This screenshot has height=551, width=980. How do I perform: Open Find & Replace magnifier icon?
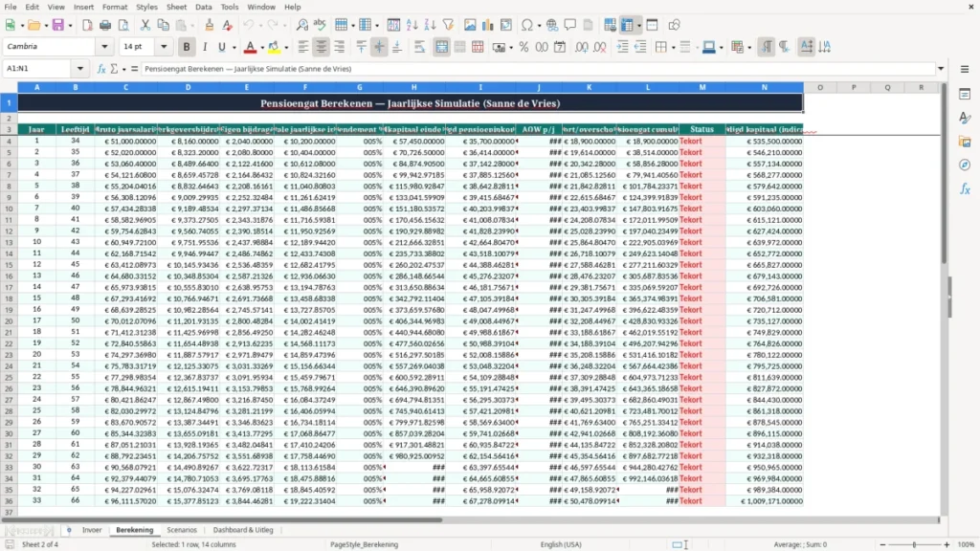tap(301, 25)
